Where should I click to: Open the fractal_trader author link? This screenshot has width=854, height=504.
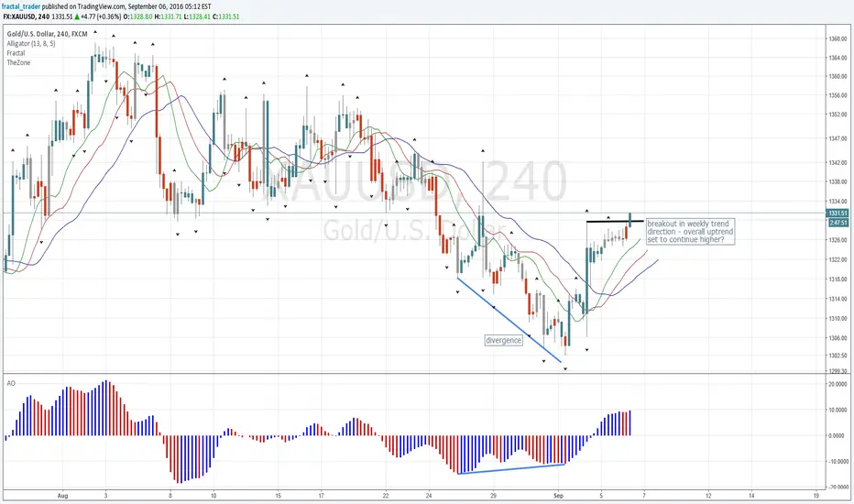(21, 6)
